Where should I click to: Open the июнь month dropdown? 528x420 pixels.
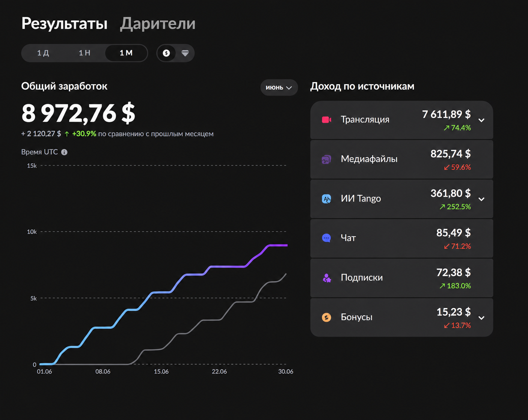279,87
